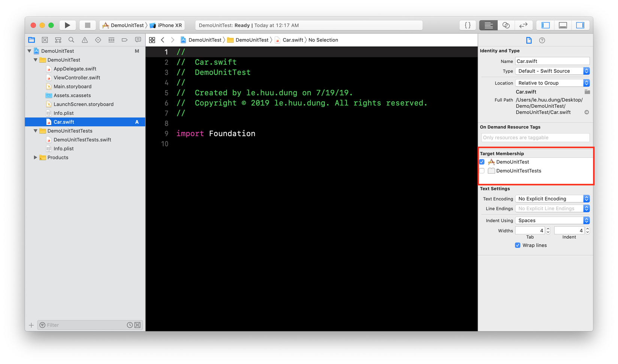Select the Project navigator folder icon
Image resolution: width=618 pixels, height=364 pixels.
click(31, 40)
